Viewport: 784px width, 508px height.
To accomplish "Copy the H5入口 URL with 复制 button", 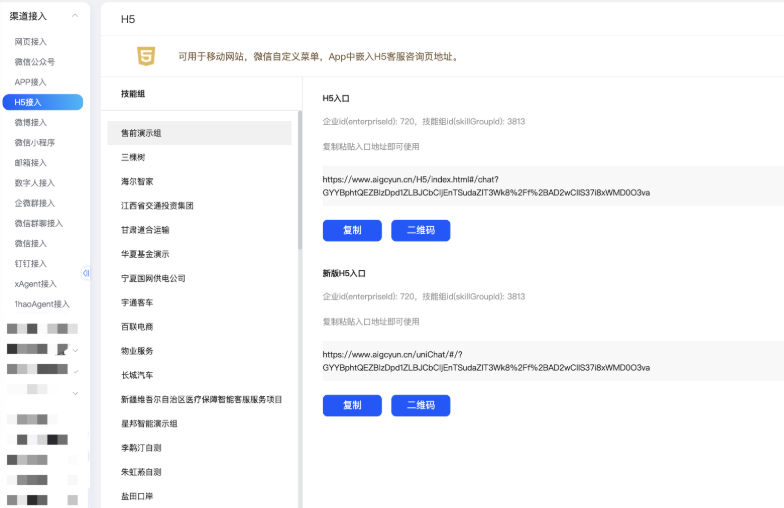I will point(352,231).
